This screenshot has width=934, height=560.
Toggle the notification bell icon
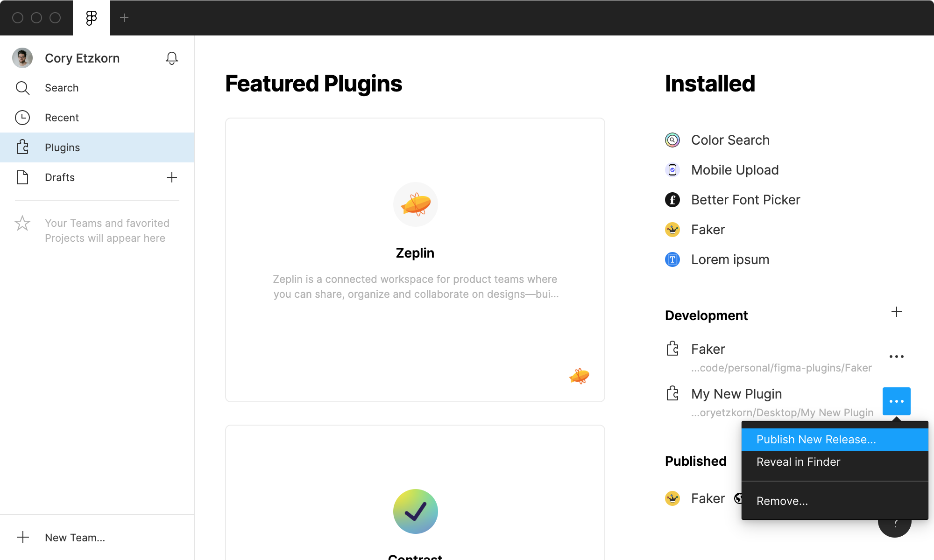pyautogui.click(x=171, y=58)
